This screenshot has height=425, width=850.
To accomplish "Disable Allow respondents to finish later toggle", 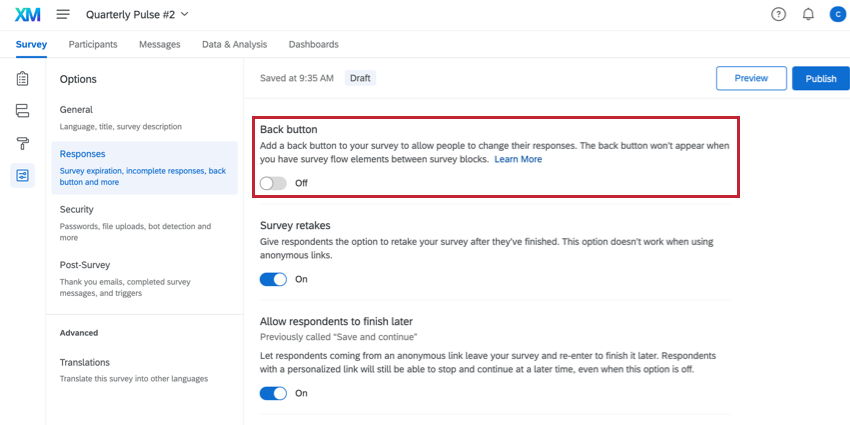I will coord(273,393).
